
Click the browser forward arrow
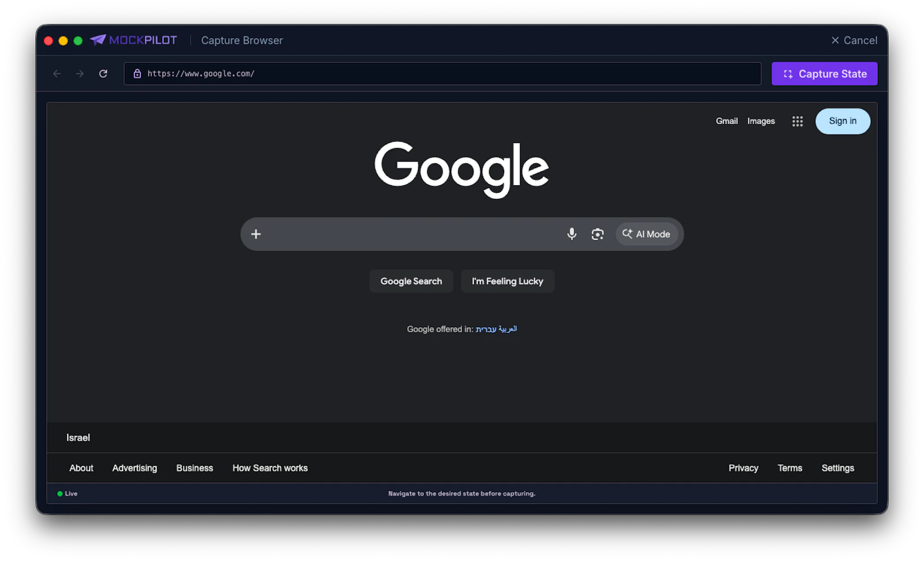tap(80, 74)
